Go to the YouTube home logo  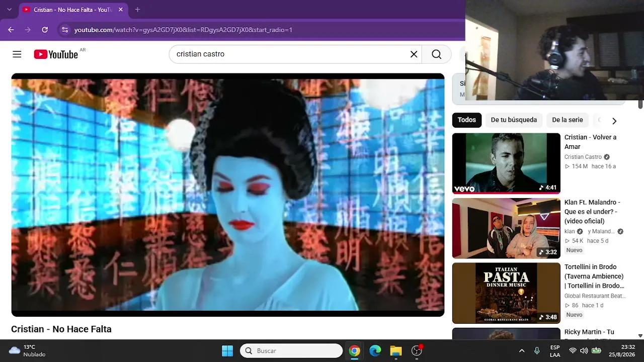click(56, 54)
